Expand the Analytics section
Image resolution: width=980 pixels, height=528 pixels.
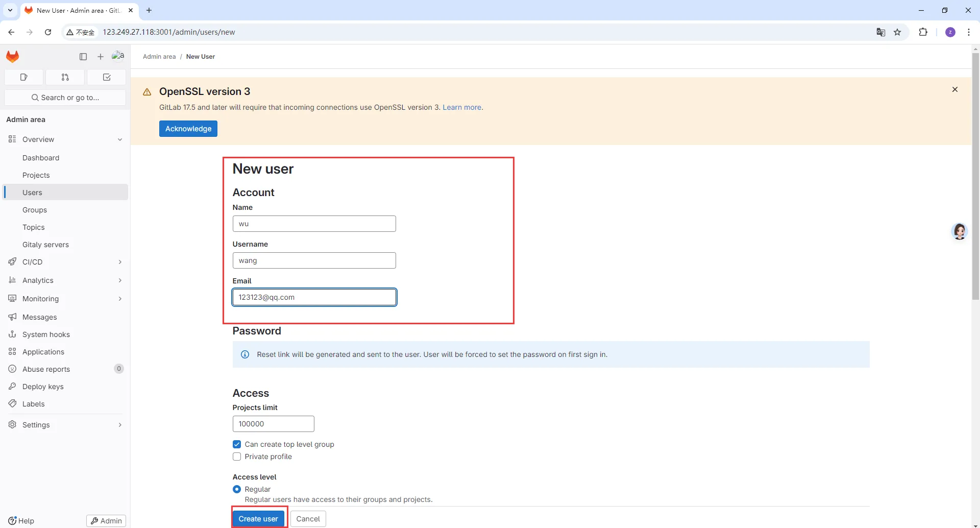click(x=65, y=280)
